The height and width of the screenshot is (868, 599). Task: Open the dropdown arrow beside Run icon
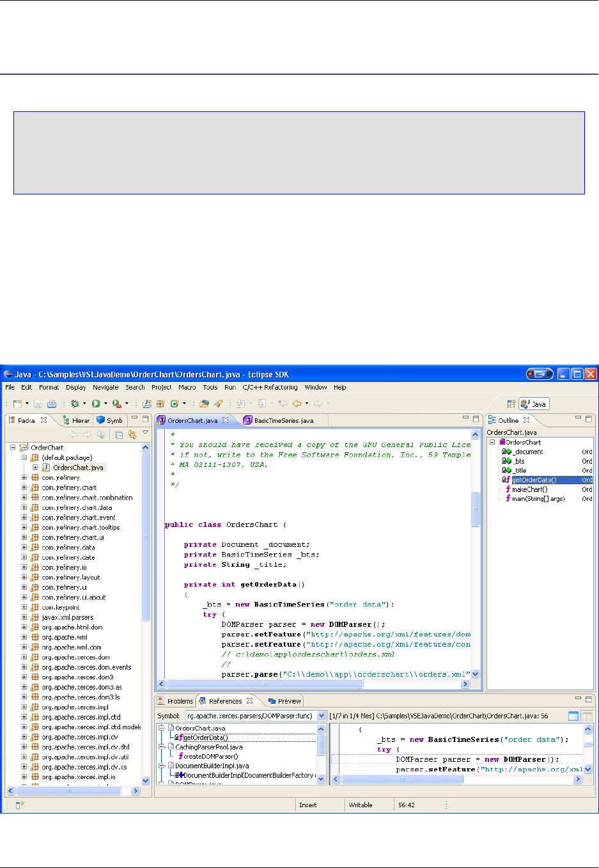coord(105,404)
